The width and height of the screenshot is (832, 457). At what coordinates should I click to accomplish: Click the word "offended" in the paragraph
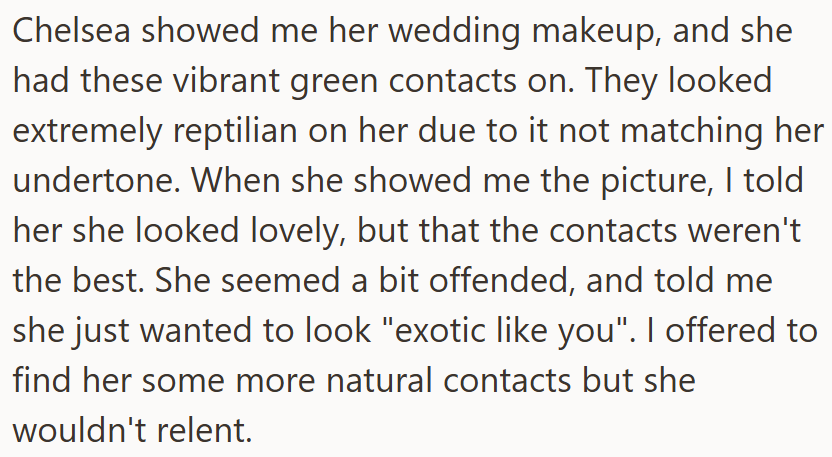[x=498, y=280]
